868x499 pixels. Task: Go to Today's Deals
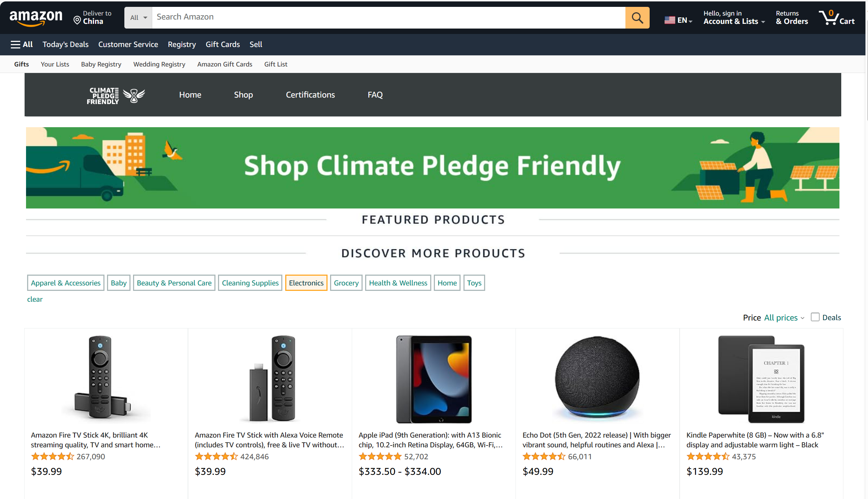[x=65, y=44]
